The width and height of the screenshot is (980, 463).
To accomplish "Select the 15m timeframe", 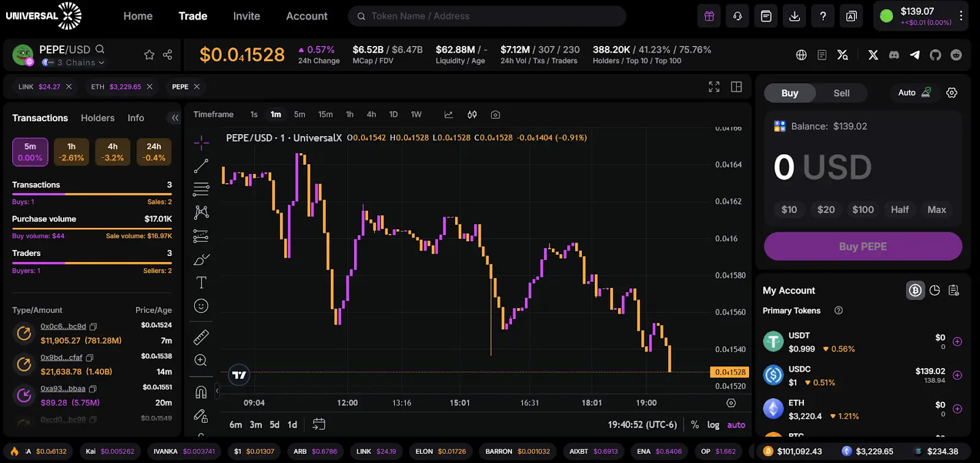I will [x=325, y=115].
